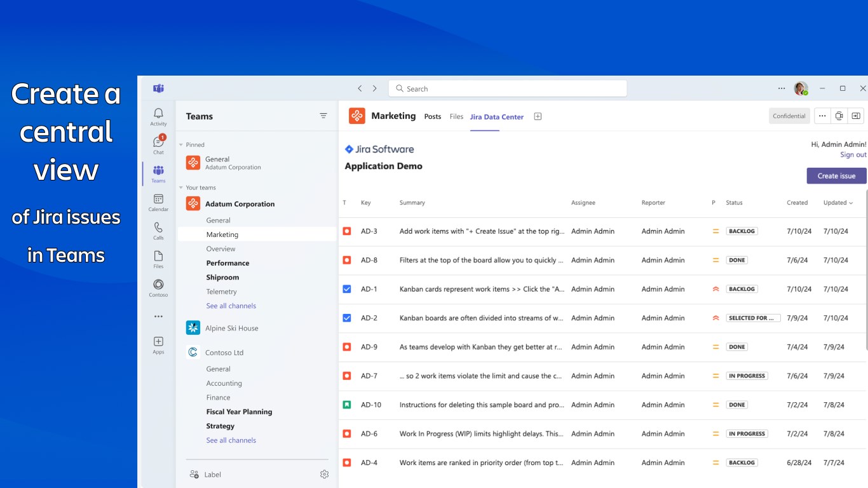Screen dimensions: 868x488
Task: Sort by the Updated column
Action: click(838, 203)
